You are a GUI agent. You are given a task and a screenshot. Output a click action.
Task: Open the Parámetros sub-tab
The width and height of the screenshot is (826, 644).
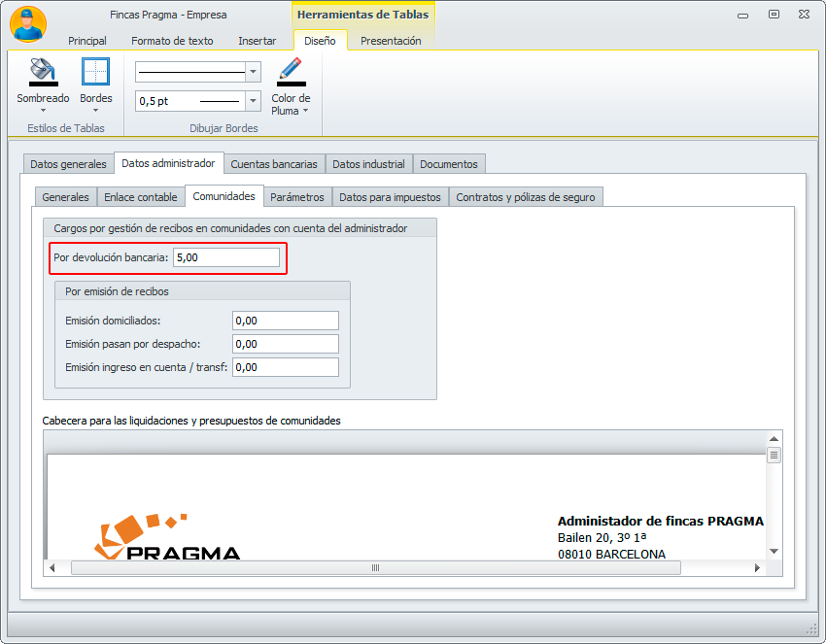click(297, 197)
